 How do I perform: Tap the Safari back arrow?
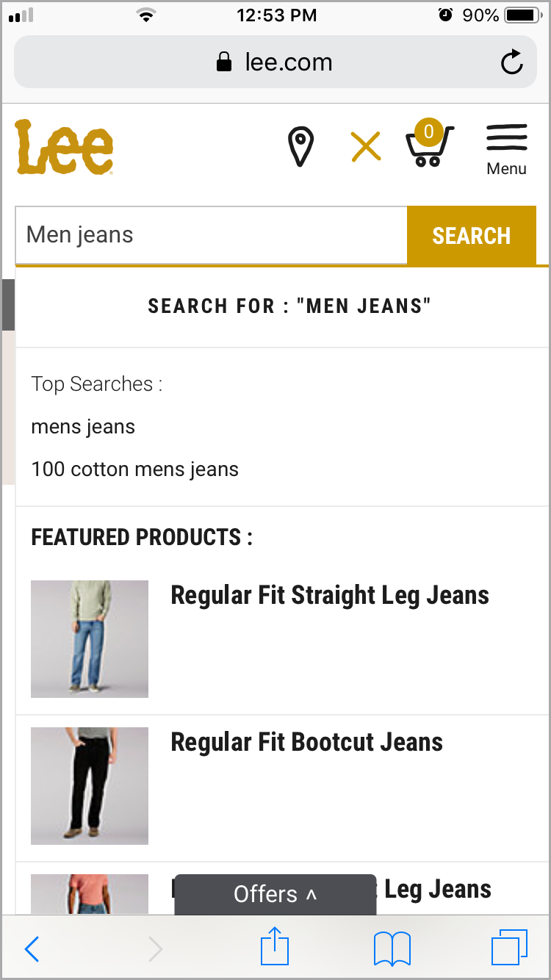point(32,949)
